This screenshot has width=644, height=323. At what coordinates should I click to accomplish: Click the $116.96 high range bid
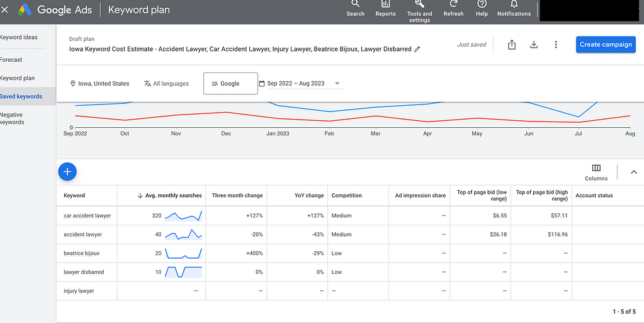click(x=557, y=235)
